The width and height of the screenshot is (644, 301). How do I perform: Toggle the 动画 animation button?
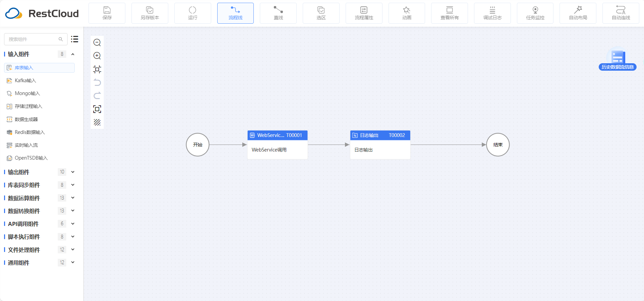click(407, 13)
